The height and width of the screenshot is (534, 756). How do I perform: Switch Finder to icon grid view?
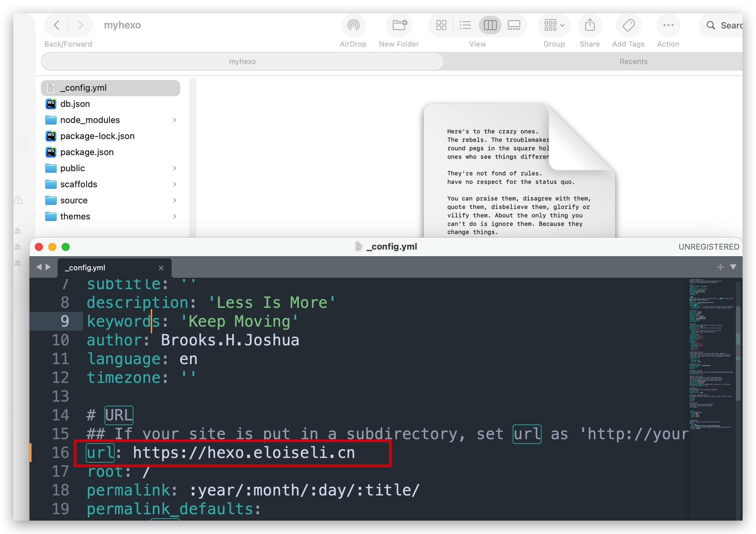pyautogui.click(x=441, y=25)
